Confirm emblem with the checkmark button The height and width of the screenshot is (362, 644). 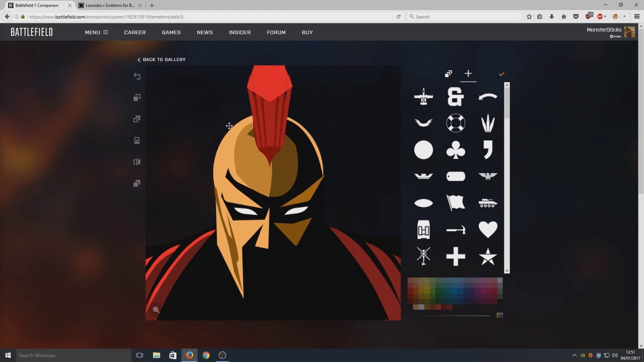coord(501,73)
